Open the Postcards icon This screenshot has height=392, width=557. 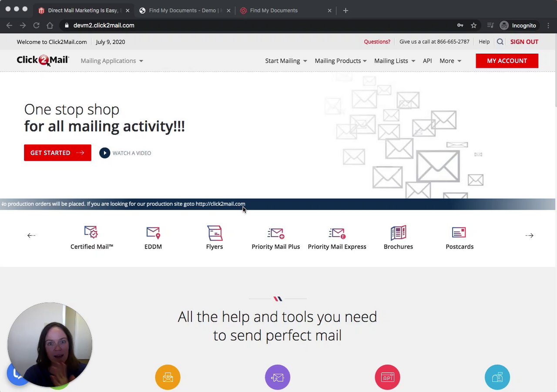click(459, 233)
